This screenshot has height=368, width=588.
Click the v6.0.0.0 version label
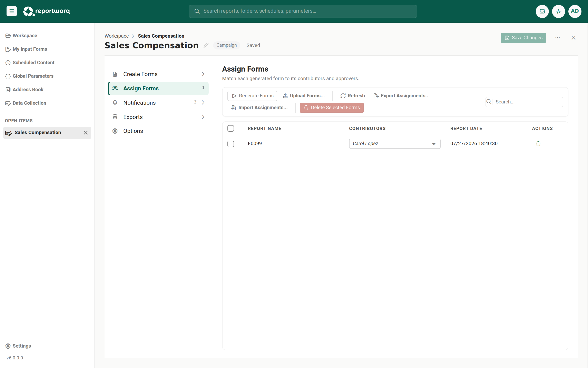click(14, 358)
